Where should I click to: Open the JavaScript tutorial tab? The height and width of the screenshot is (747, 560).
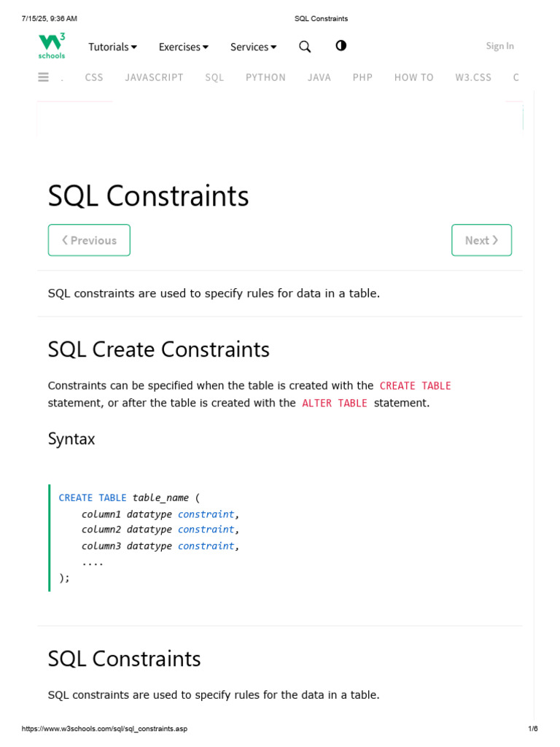click(x=154, y=77)
